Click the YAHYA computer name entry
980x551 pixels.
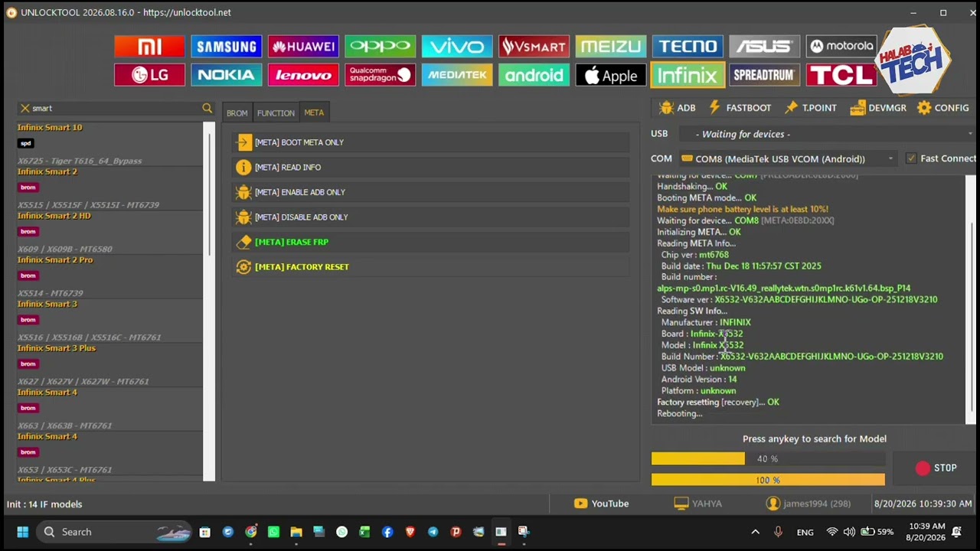697,504
